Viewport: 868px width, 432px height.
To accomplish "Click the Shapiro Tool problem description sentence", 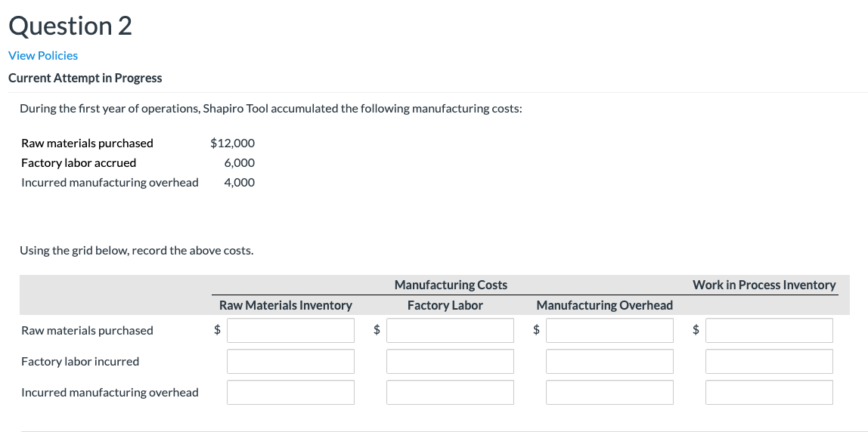I will pyautogui.click(x=271, y=109).
